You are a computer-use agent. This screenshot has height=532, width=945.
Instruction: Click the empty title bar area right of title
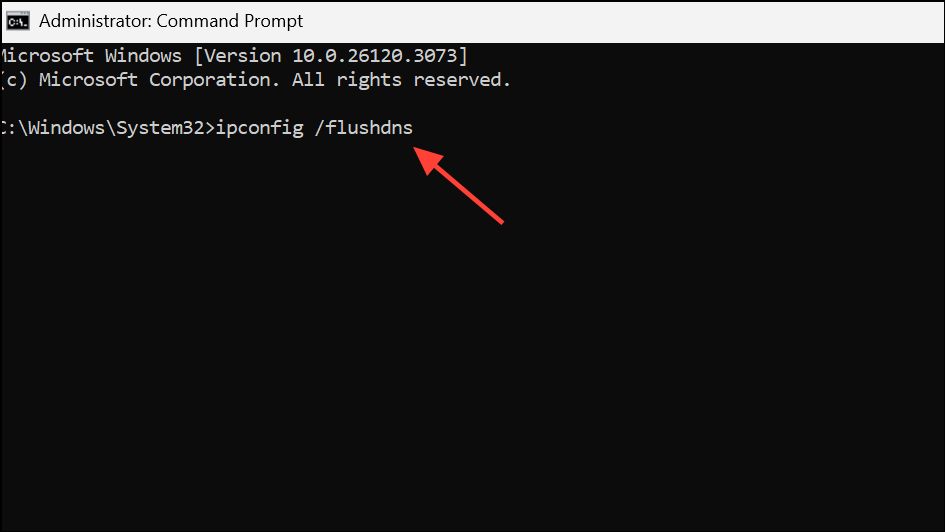pos(621,22)
